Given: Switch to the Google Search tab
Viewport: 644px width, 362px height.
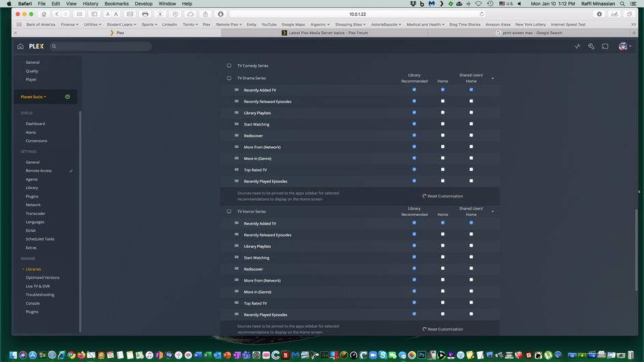Looking at the screenshot, I should pos(529,33).
